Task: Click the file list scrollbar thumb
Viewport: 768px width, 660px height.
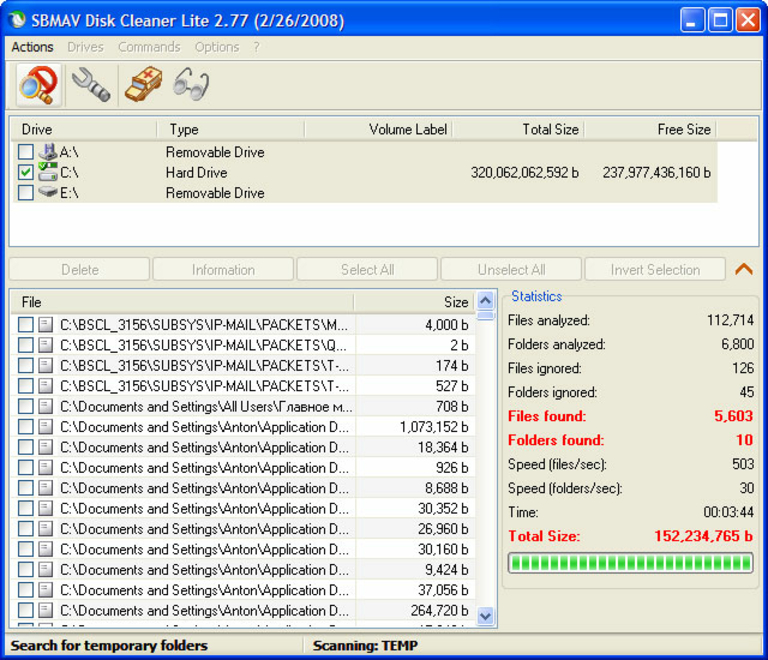Action: pos(485,315)
